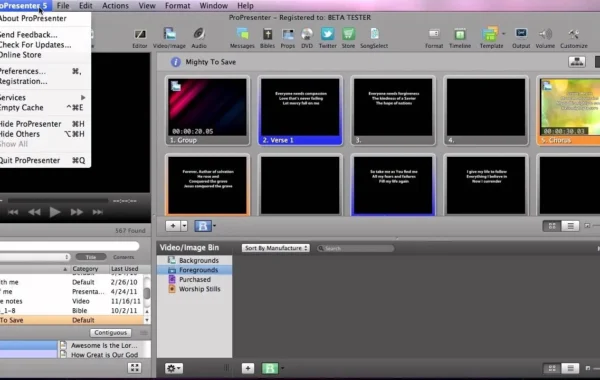Open the library filter popup selector
Screen dimensions: 600x380
[x=35, y=257]
